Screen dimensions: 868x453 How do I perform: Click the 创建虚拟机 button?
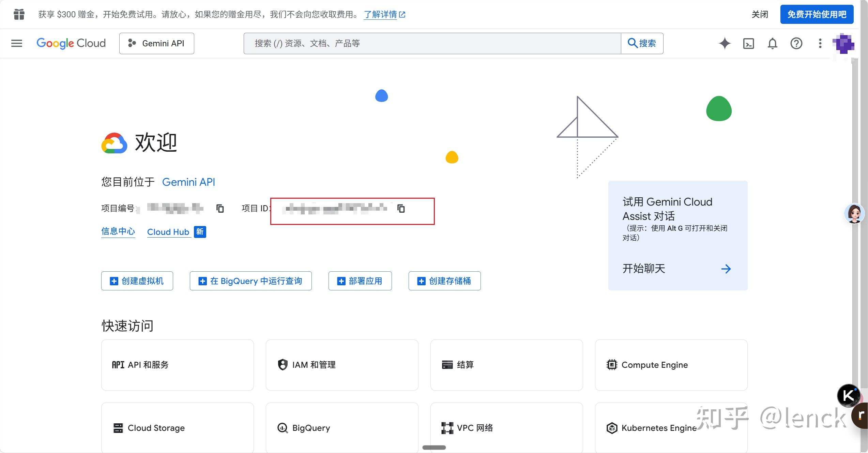click(x=137, y=281)
